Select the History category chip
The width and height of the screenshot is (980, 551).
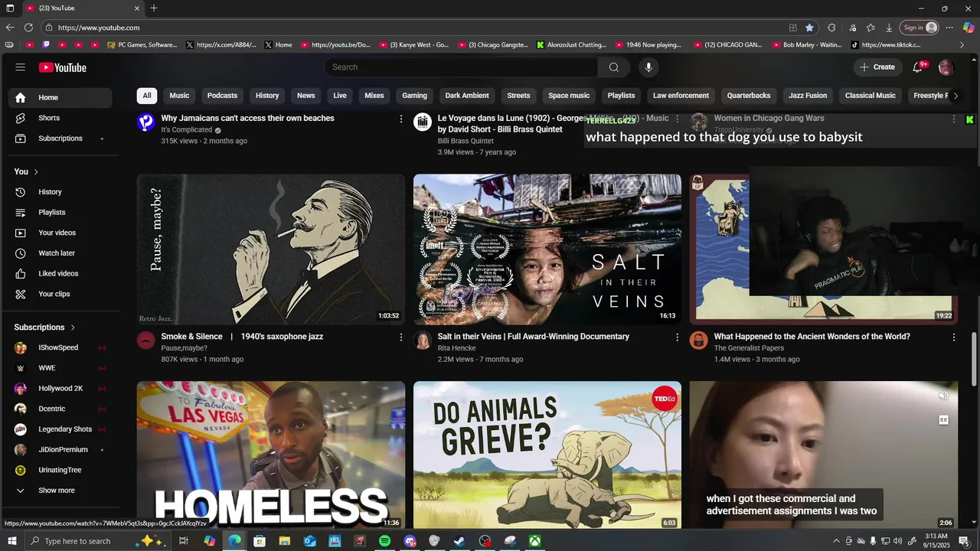pos(267,96)
